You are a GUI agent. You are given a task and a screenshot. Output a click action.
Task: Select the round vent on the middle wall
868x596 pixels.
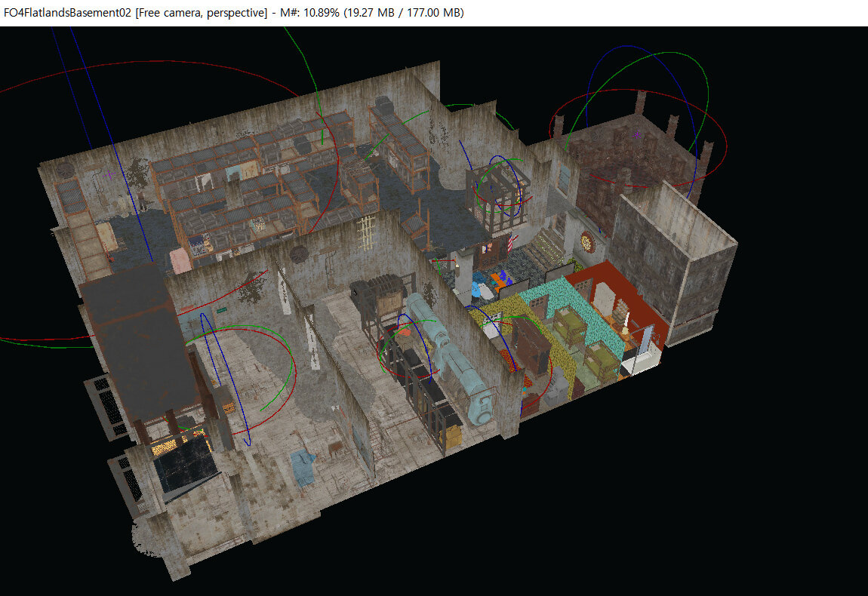point(299,254)
